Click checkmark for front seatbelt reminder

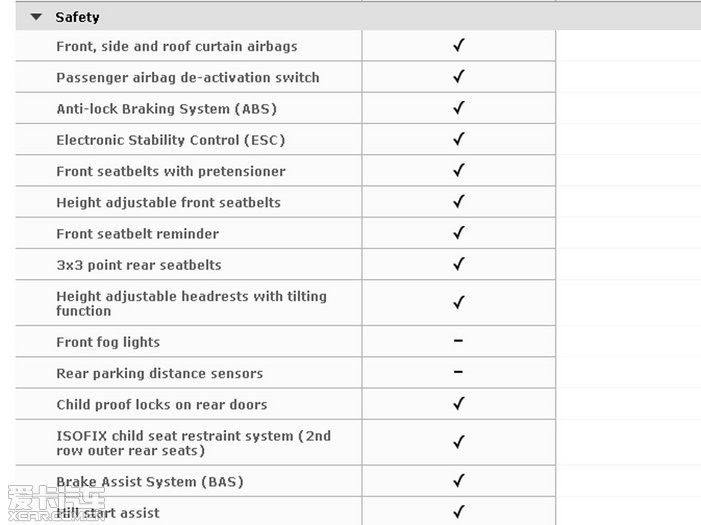459,233
